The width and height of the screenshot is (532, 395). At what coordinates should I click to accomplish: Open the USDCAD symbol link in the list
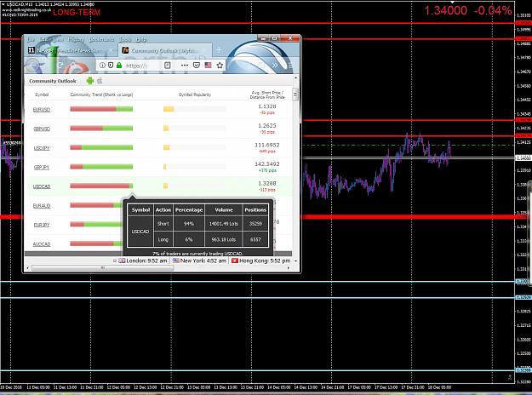[42, 186]
